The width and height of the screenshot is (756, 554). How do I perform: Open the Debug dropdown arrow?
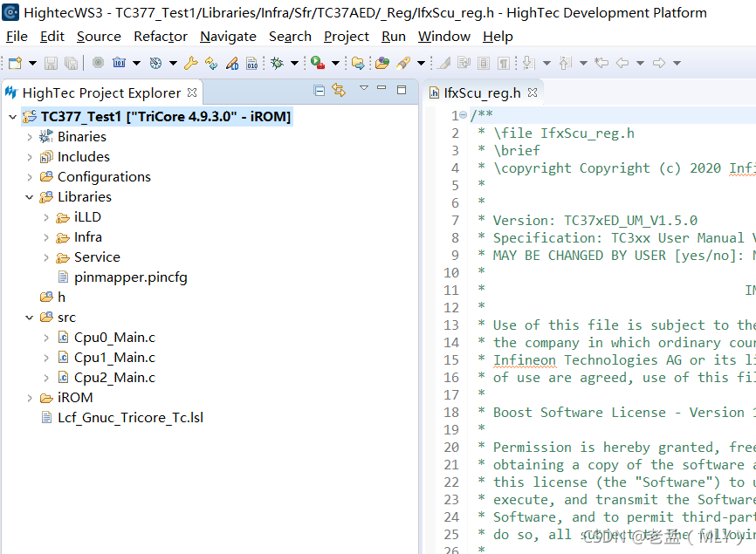(x=294, y=63)
